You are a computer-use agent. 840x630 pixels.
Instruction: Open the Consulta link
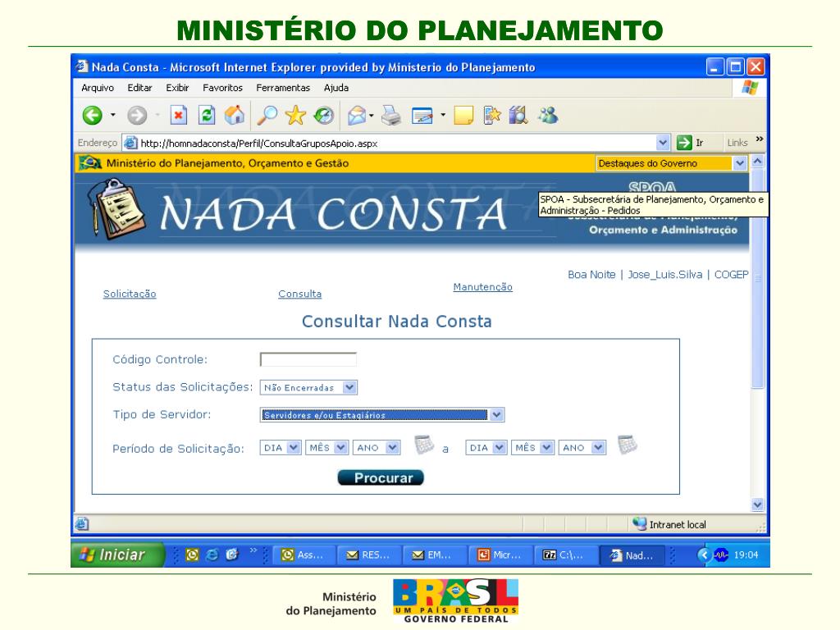click(x=300, y=294)
